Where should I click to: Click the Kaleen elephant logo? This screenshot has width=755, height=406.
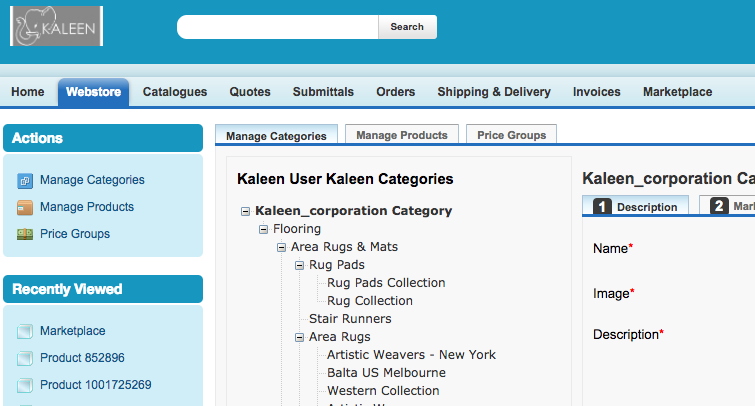56,26
